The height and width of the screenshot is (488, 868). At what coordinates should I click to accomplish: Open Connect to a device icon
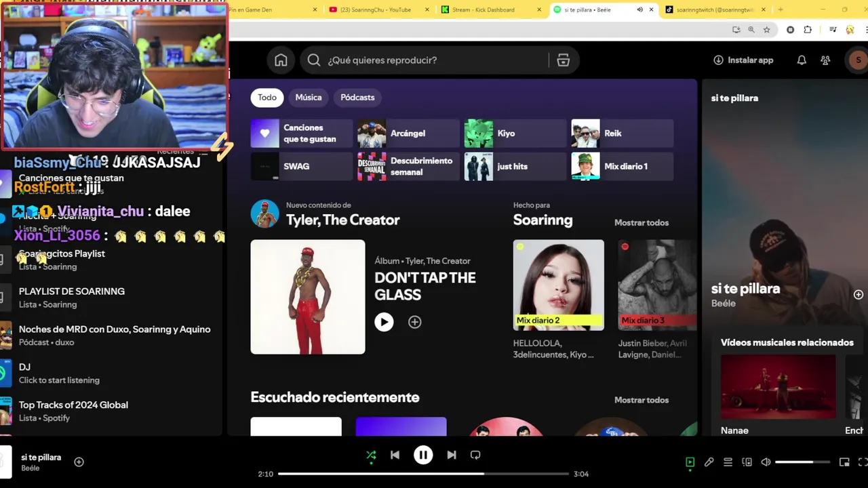747,462
